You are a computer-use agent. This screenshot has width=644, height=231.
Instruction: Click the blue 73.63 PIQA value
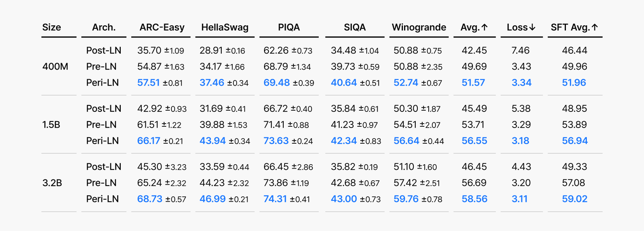click(276, 141)
